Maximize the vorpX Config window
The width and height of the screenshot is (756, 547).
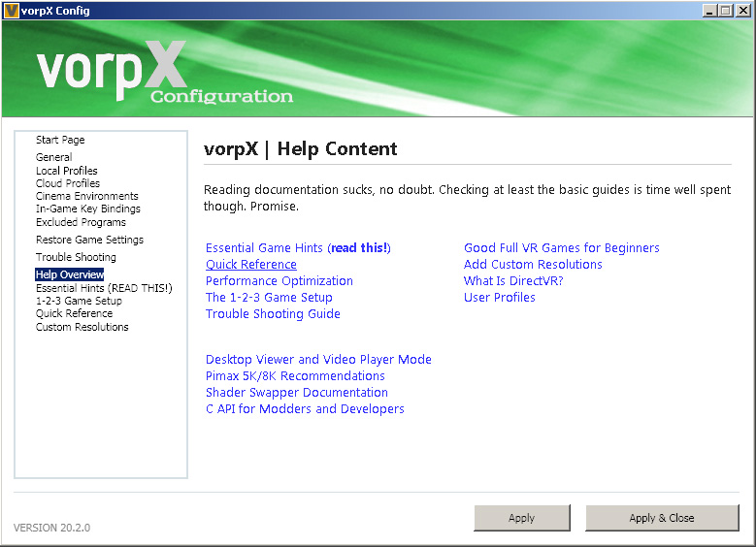[x=725, y=11]
